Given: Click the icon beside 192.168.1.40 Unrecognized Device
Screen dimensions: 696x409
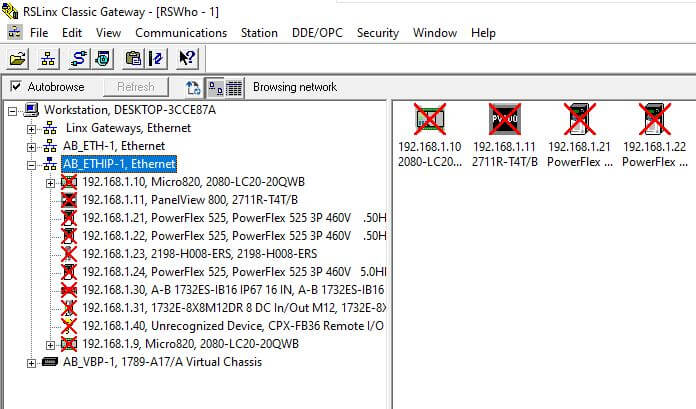Looking at the screenshot, I should pos(69,326).
